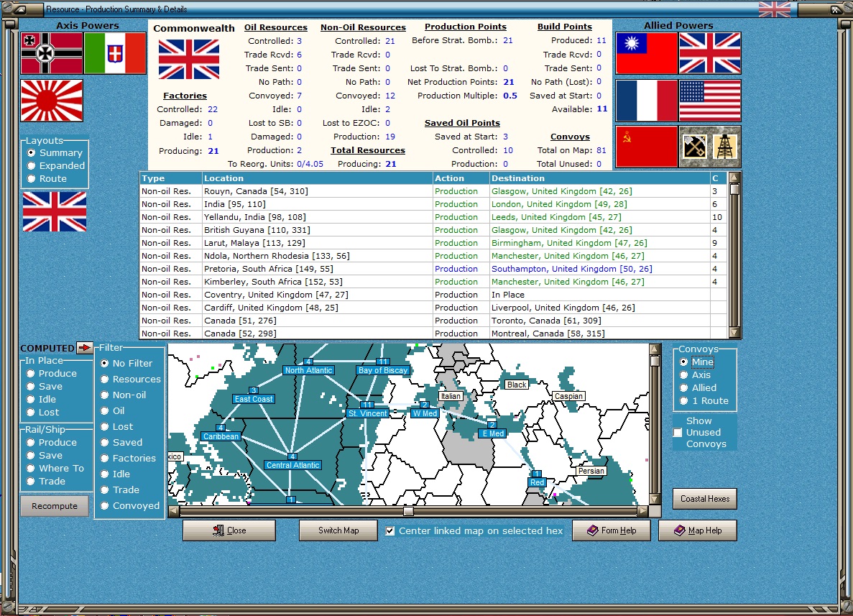The width and height of the screenshot is (853, 616).
Task: Select the Germany flag under Axis Powers
Action: tap(52, 52)
